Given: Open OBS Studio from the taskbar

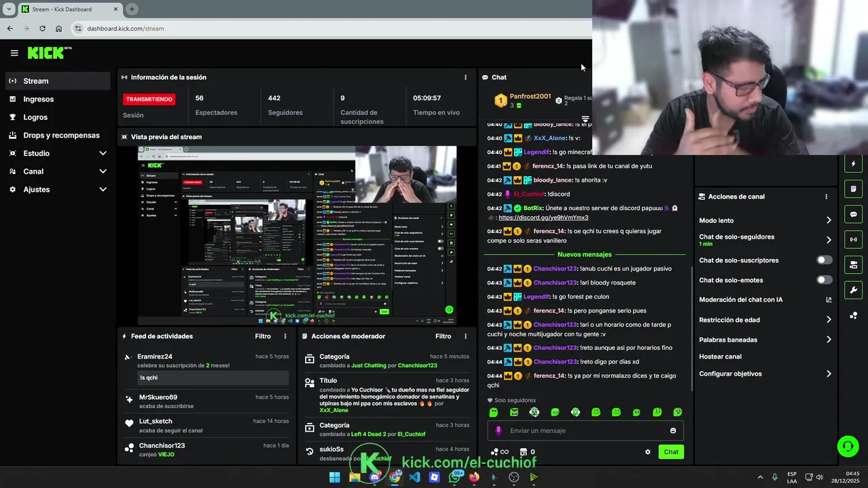Looking at the screenshot, I should 514,477.
